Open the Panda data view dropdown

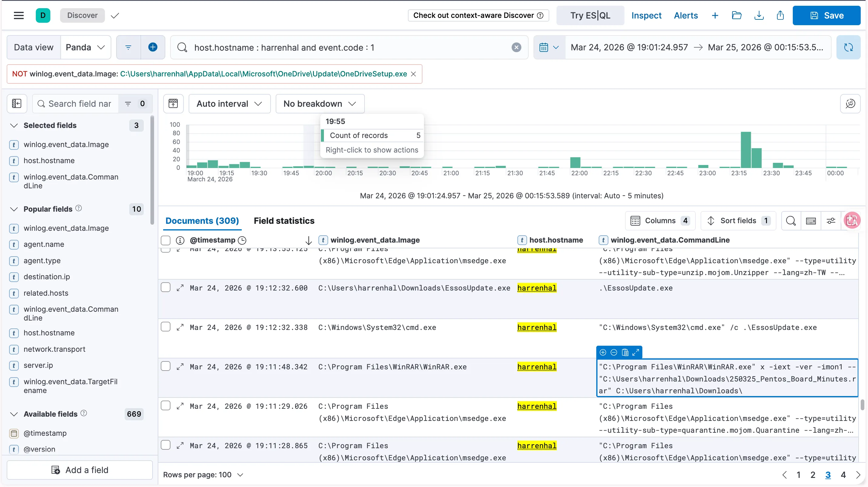click(86, 48)
